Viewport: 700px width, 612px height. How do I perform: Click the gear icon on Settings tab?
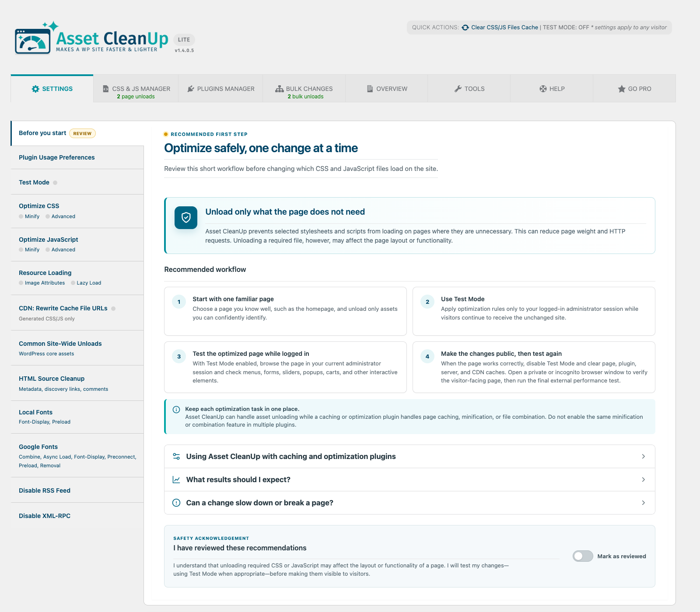point(35,89)
